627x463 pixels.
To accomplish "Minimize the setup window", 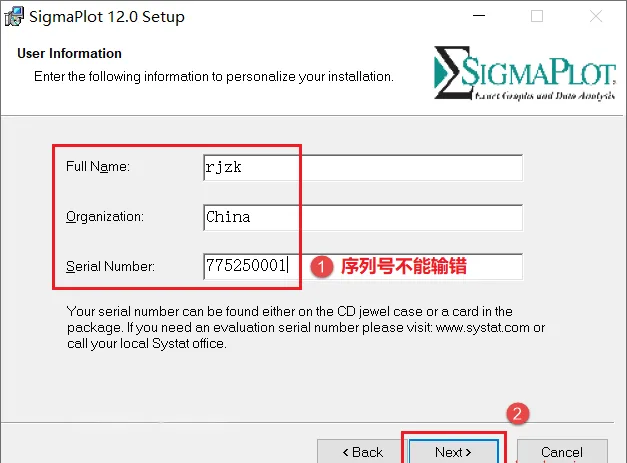I will [x=479, y=16].
